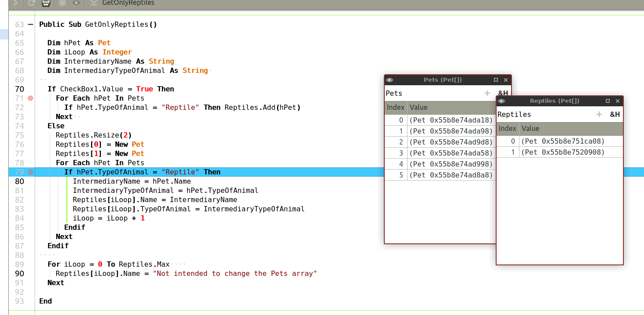Collapse the GetOnlyReptiles procedure at line 63
Image resolution: width=644 pixels, height=315 pixels.
click(30, 25)
